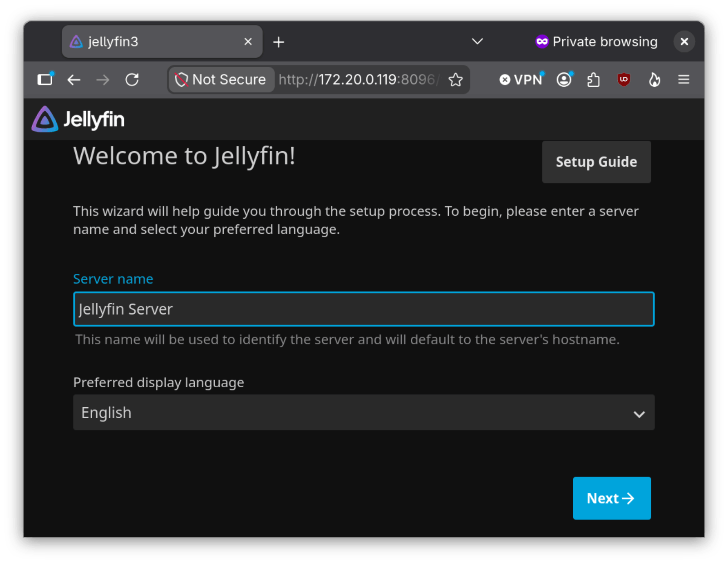The height and width of the screenshot is (563, 728).
Task: Click the Server name label
Action: [x=113, y=279]
